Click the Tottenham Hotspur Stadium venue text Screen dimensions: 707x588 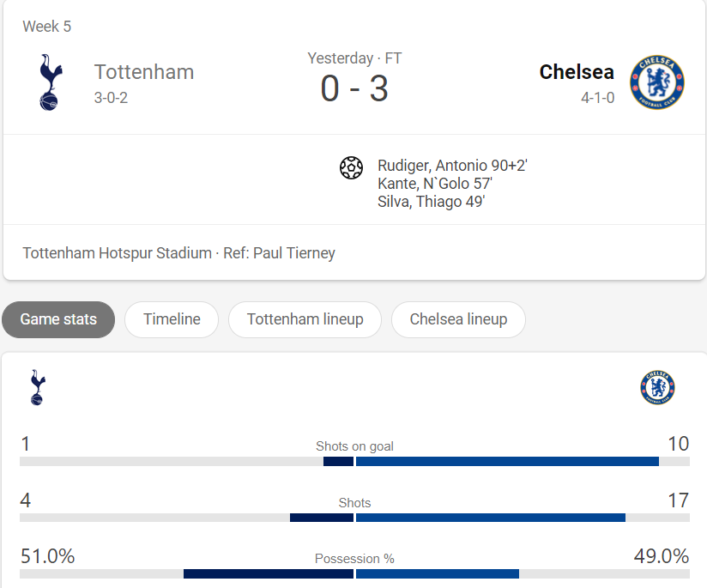(118, 253)
